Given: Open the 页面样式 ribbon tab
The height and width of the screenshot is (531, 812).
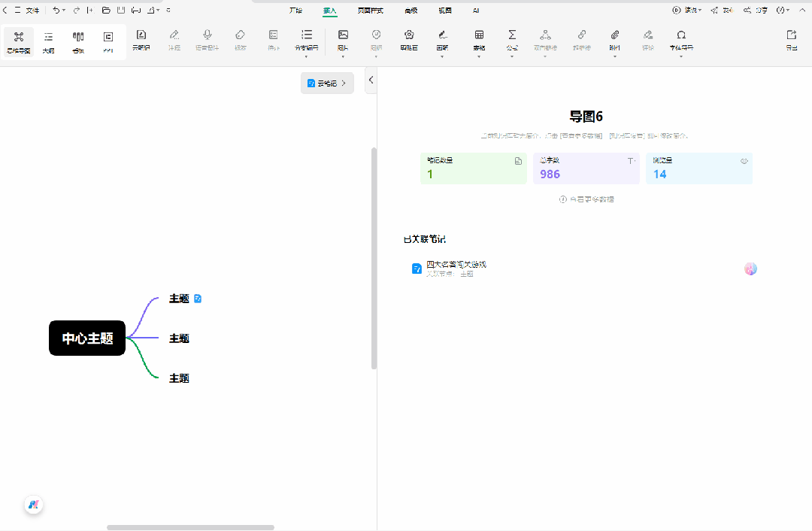Looking at the screenshot, I should point(370,11).
